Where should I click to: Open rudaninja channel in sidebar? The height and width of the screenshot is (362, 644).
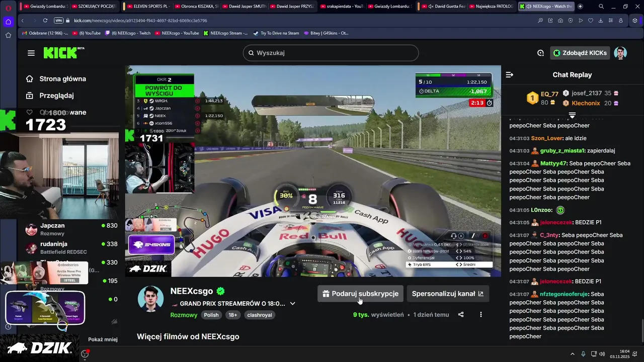[x=71, y=248]
